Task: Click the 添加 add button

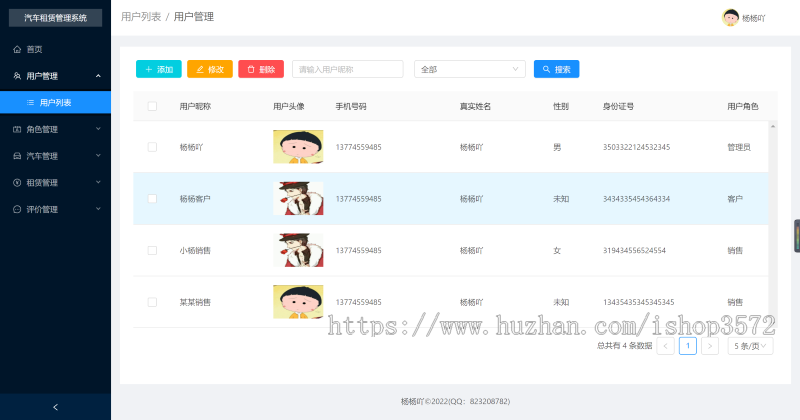Action: [x=159, y=69]
